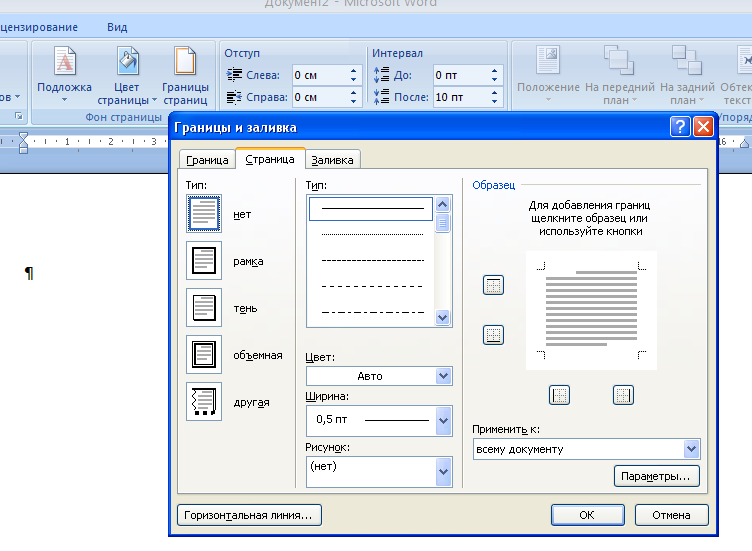
Task: Toggle the bottom border button in preview
Action: [x=493, y=335]
